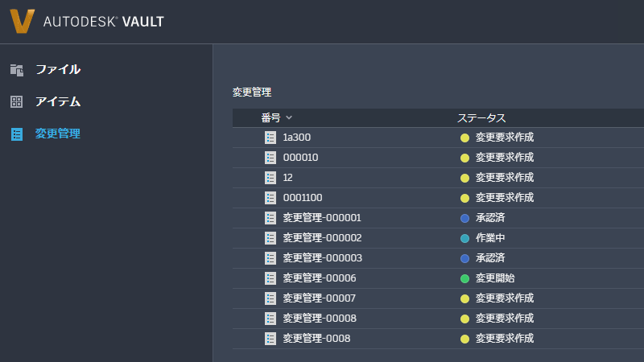Click the ステータス column header
This screenshot has height=362, width=644.
481,118
